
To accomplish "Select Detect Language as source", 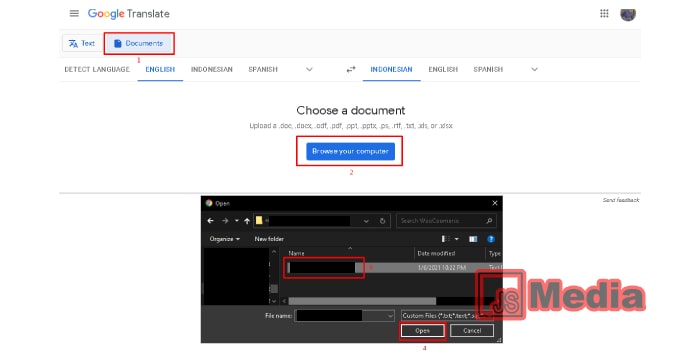I will (97, 69).
